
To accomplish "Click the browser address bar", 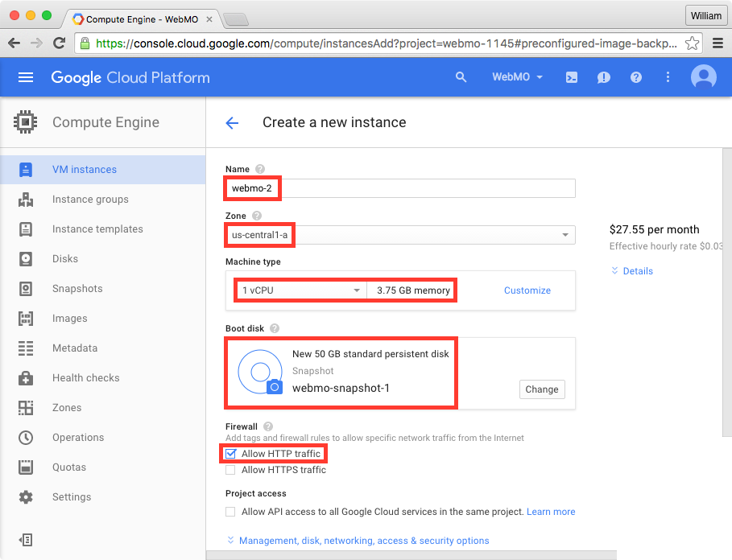I will click(x=387, y=43).
